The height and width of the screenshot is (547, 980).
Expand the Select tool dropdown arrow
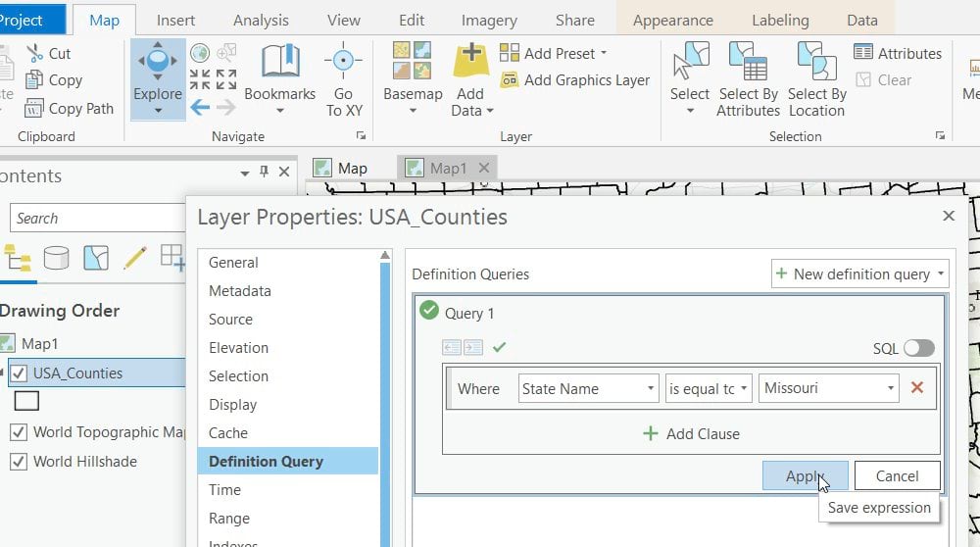coord(690,111)
